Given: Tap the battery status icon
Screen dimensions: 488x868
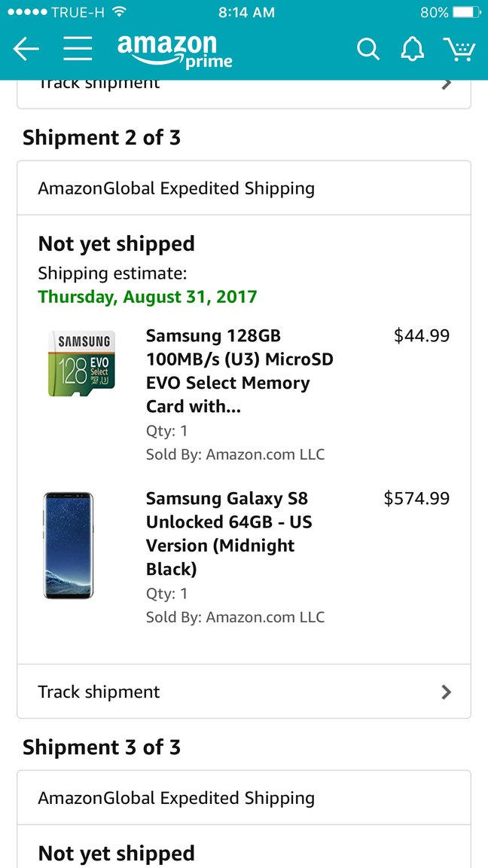Looking at the screenshot, I should [467, 13].
